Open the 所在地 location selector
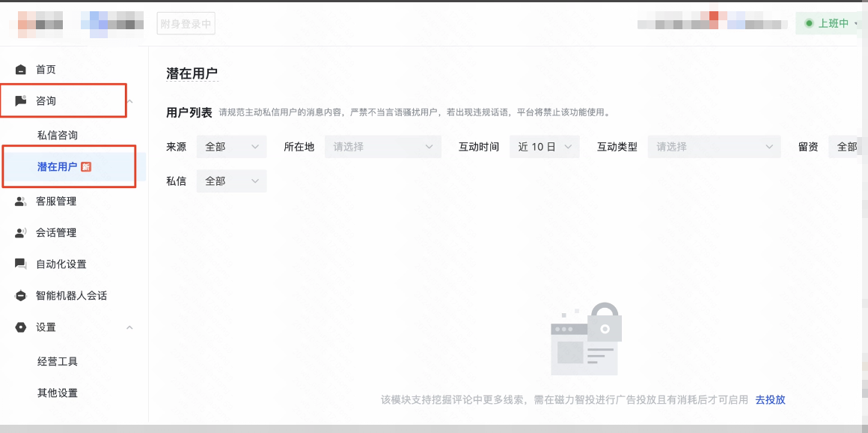868x433 pixels. tap(382, 147)
